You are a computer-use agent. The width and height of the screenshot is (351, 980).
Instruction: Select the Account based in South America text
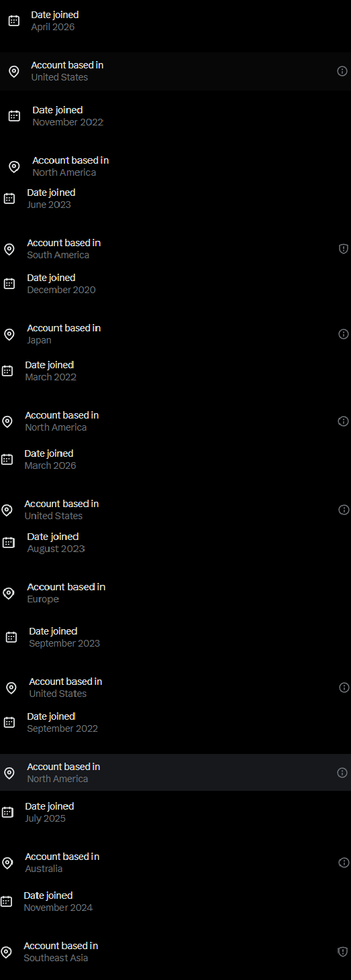(x=64, y=249)
